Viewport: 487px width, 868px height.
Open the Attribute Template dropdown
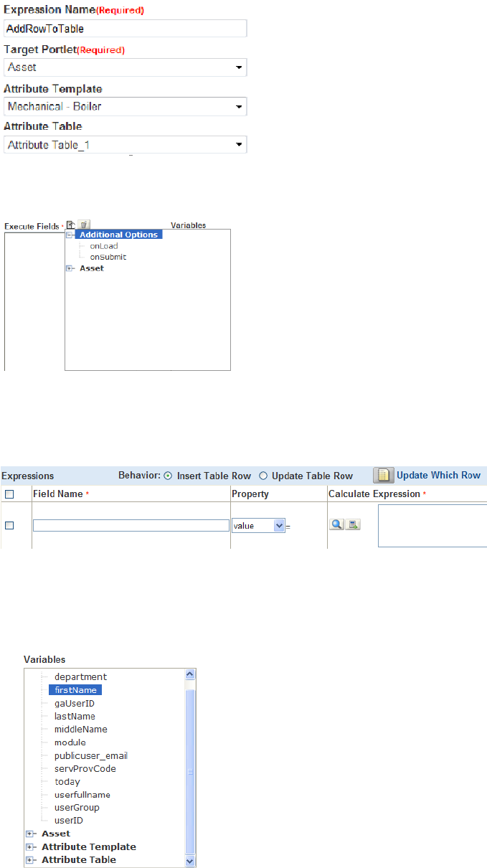pos(126,106)
